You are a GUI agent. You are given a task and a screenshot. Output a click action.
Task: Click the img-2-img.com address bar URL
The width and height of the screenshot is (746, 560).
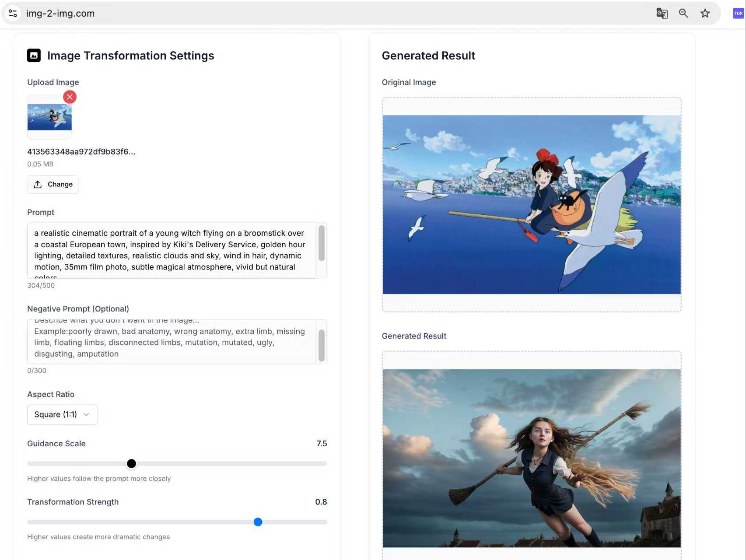coord(60,14)
